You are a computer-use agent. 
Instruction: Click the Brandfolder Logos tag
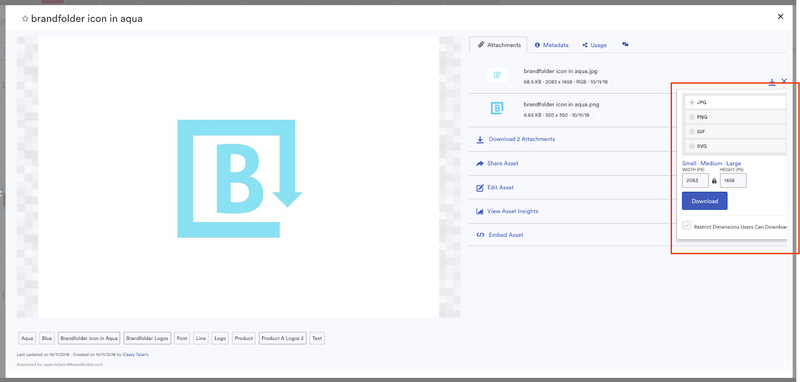click(147, 338)
